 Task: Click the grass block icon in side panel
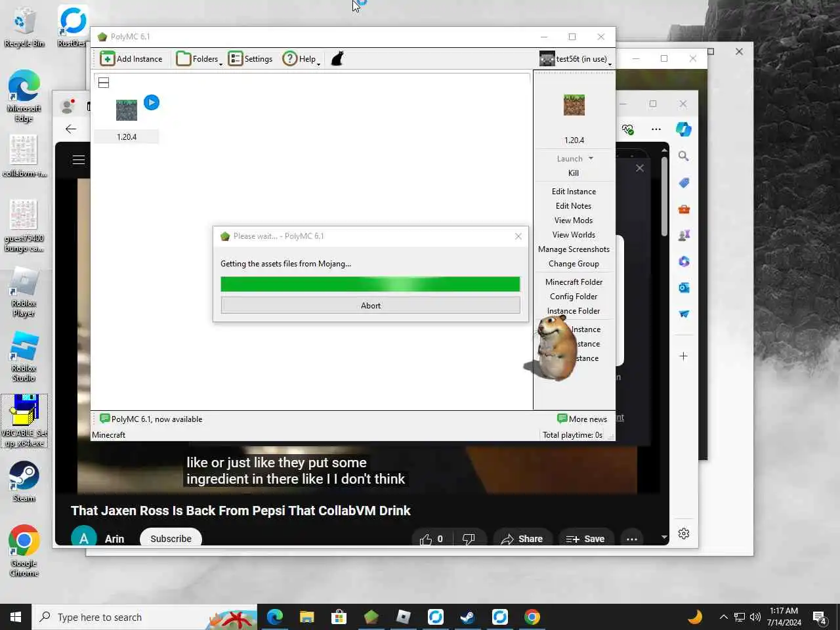[x=574, y=105]
